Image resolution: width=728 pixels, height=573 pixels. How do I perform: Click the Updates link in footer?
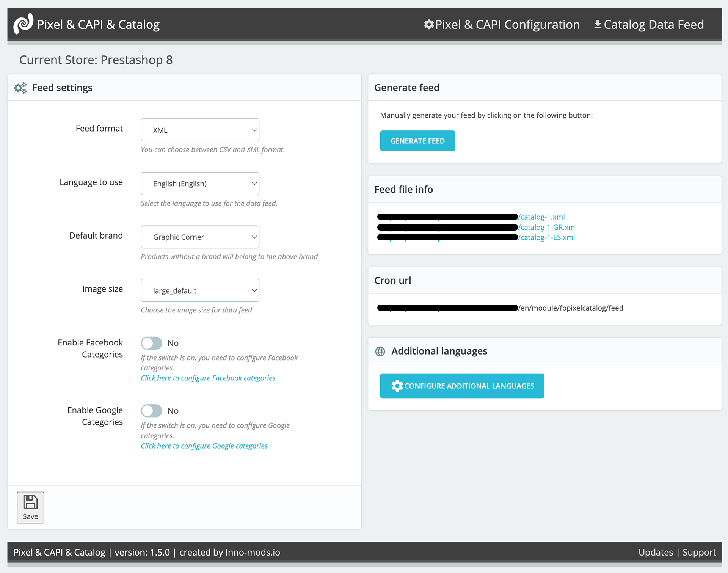pyautogui.click(x=656, y=553)
